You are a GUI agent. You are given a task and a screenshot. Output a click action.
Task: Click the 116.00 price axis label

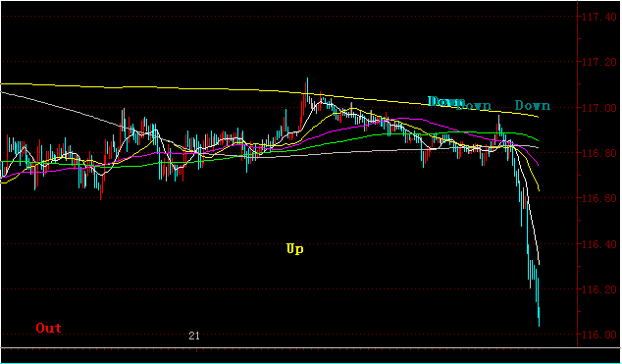click(599, 335)
